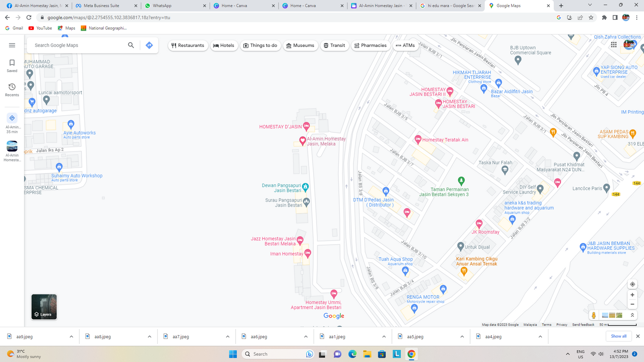Screen dimensions: 644x362
Task: Switch to the Meta Business Suite tab
Action: pyautogui.click(x=106, y=6)
